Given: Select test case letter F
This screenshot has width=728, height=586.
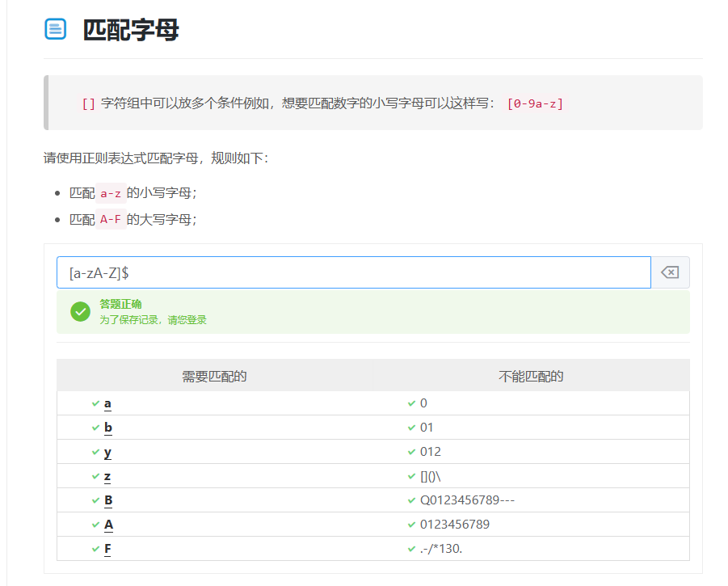Looking at the screenshot, I should [108, 549].
